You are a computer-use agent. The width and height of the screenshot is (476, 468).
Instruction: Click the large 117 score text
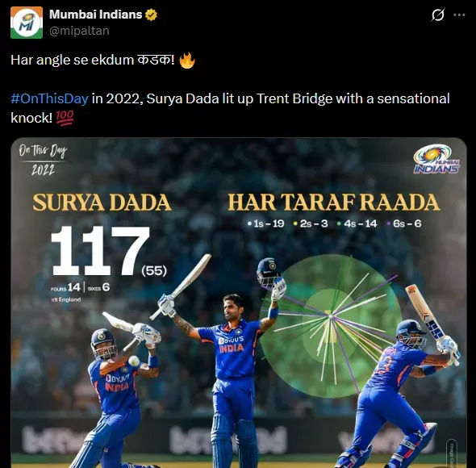pos(101,251)
